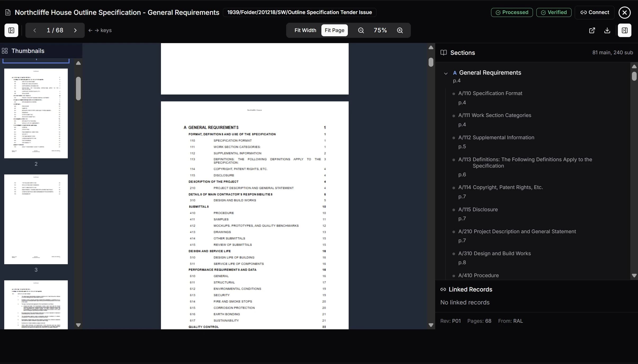This screenshot has height=364, width=638.
Task: Toggle the thumbnails sidebar panel
Action: (x=11, y=30)
